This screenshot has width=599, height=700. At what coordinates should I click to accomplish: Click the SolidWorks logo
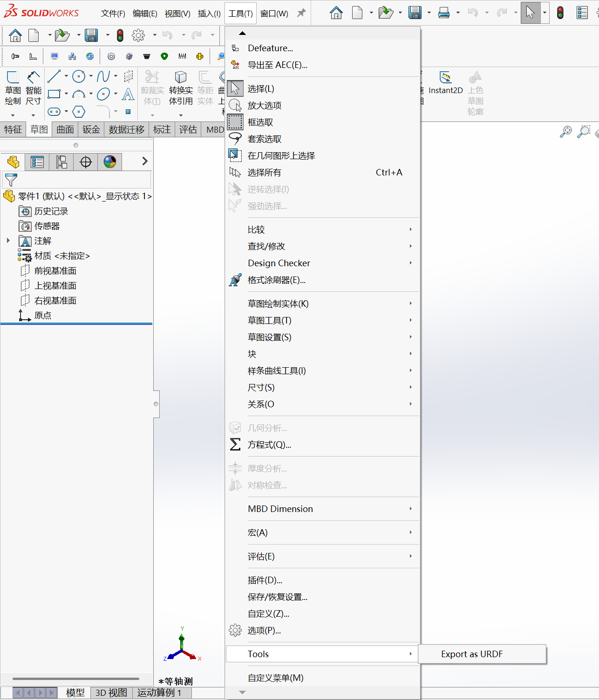(x=41, y=12)
